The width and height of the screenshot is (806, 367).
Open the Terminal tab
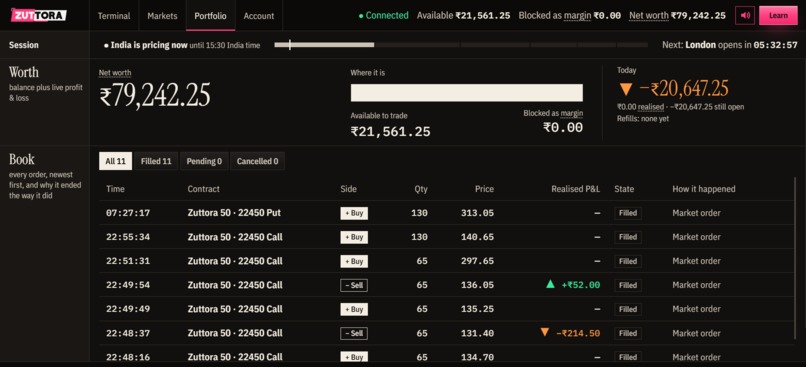point(114,16)
